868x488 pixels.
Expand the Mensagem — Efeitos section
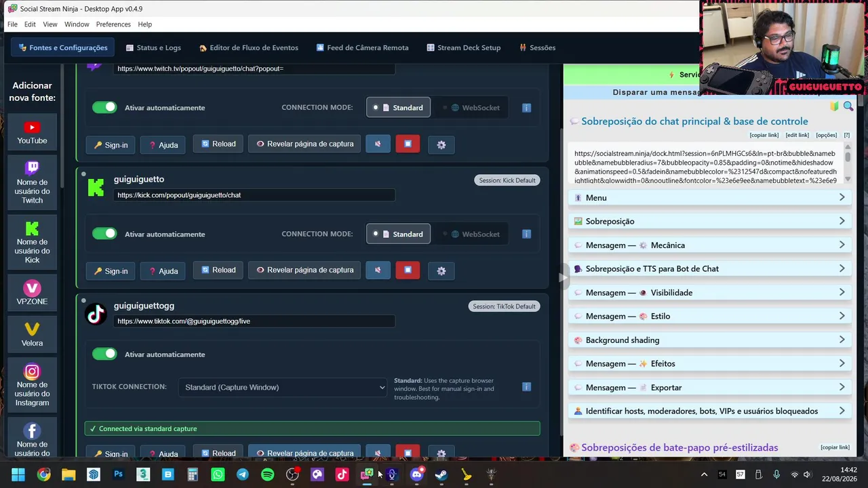click(x=710, y=364)
